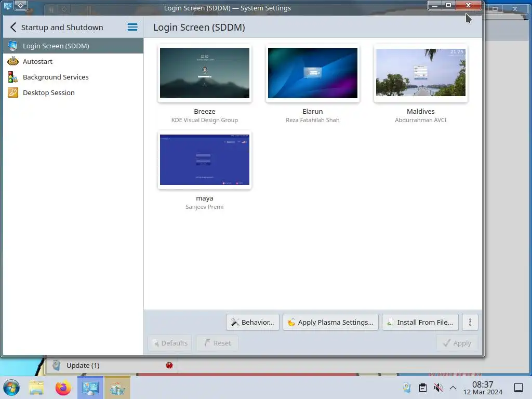Click the Defaults button
The width and height of the screenshot is (532, 399).
(170, 343)
